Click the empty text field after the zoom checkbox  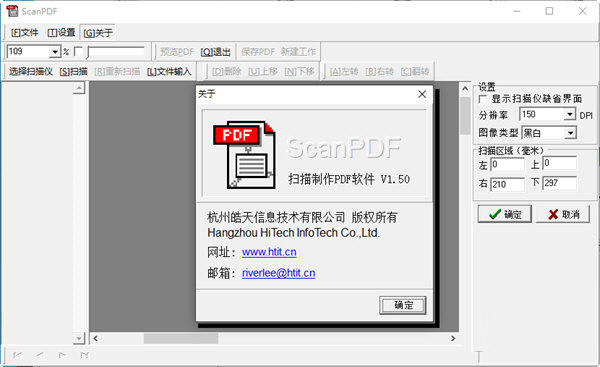point(116,52)
